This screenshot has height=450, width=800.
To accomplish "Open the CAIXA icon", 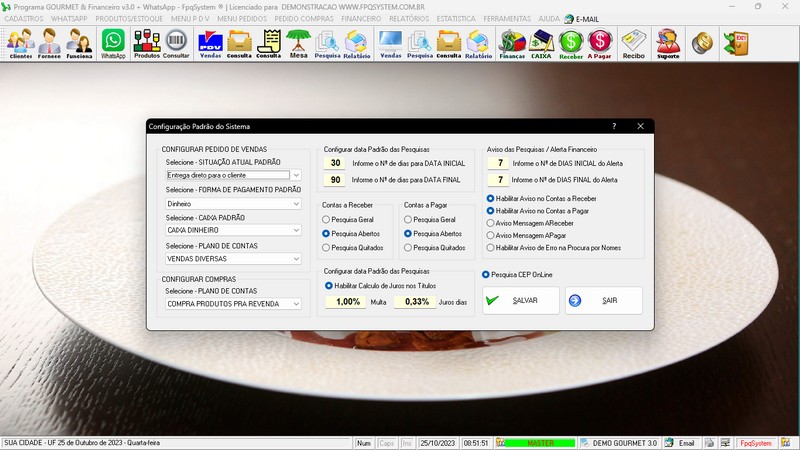I will pos(541,43).
